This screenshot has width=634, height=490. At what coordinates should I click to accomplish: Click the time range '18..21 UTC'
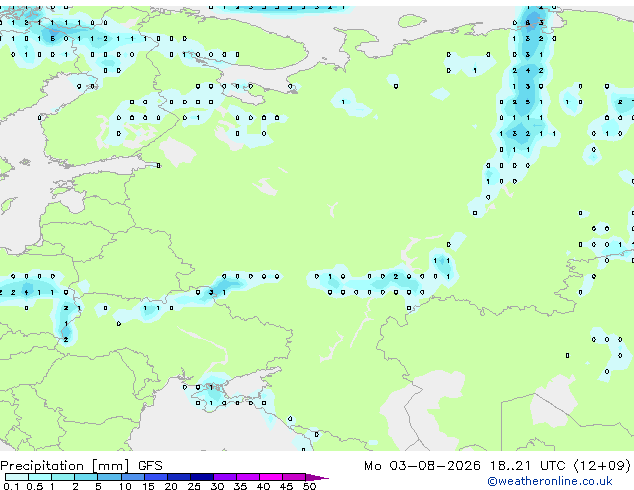tap(527, 466)
